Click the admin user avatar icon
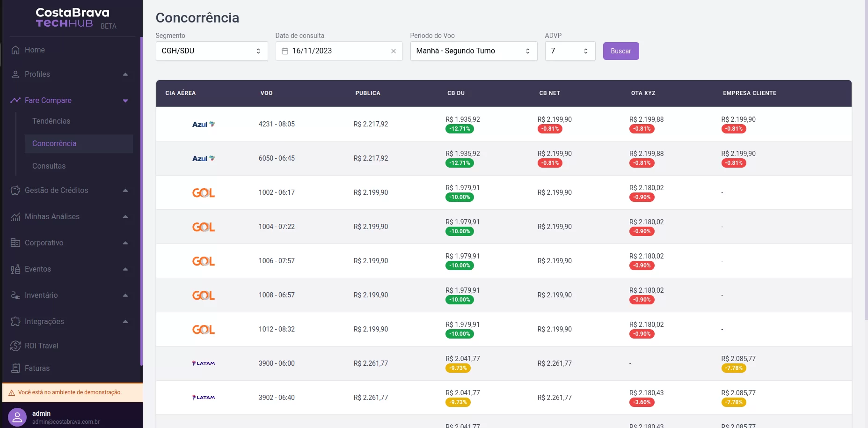 17,417
